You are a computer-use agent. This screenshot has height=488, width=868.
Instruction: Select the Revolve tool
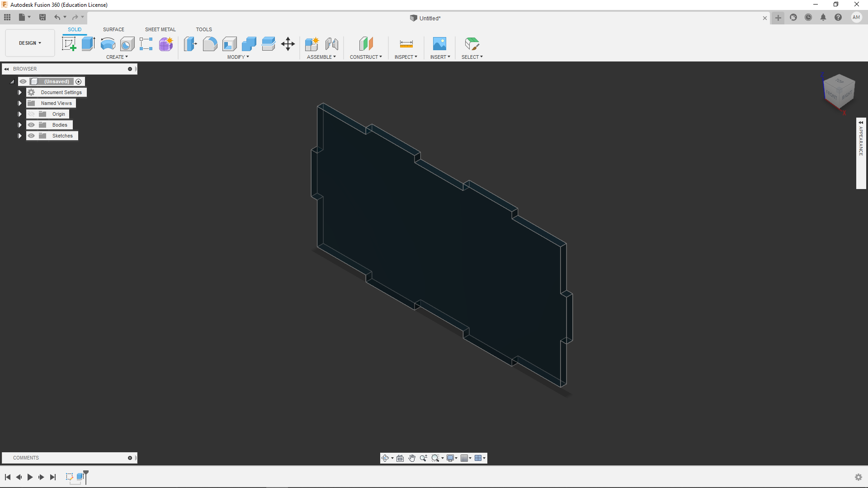[x=108, y=44]
